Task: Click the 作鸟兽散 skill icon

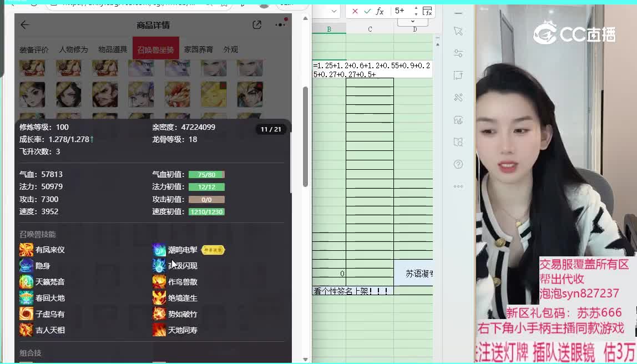Action: 159,282
